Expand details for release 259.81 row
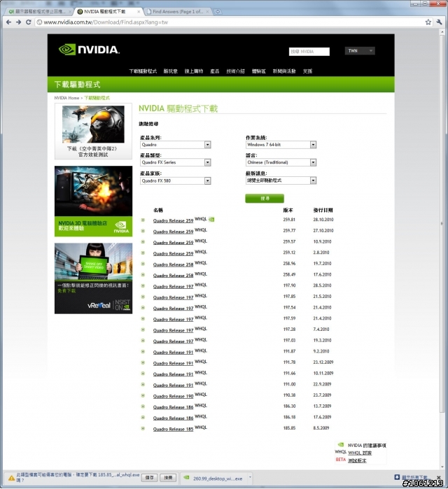 (x=143, y=220)
